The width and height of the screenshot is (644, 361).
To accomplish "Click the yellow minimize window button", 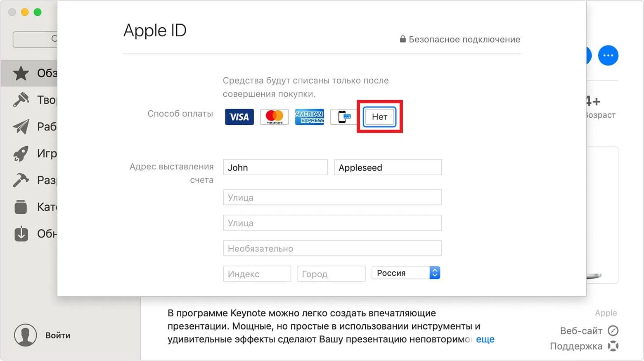I will tap(25, 12).
